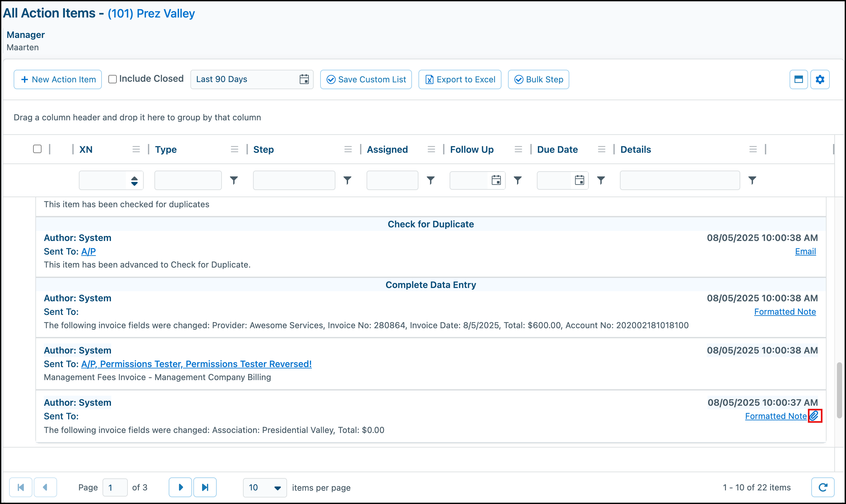The width and height of the screenshot is (846, 504).
Task: Click the vertical scrollbar thumb
Action: pos(839,390)
